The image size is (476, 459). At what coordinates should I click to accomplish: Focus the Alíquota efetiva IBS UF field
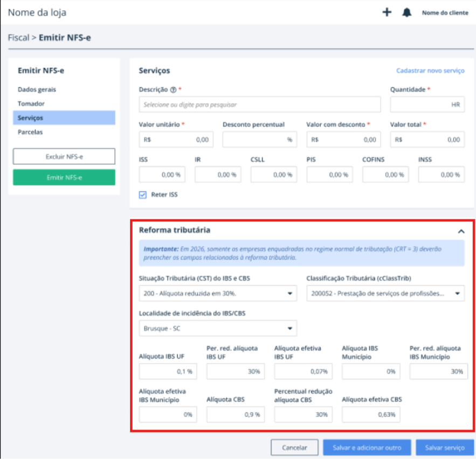pyautogui.click(x=303, y=371)
